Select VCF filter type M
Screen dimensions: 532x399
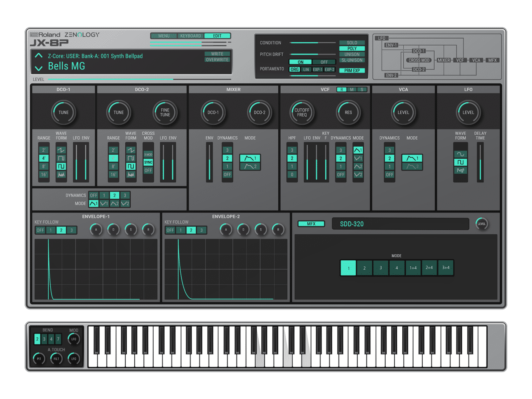(352, 89)
